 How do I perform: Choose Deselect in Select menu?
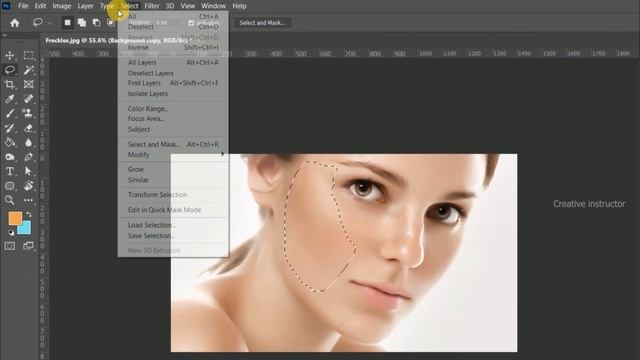point(173,27)
